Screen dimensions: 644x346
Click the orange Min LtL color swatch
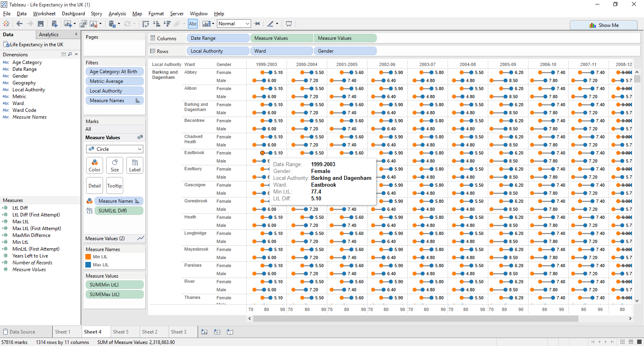(x=88, y=257)
